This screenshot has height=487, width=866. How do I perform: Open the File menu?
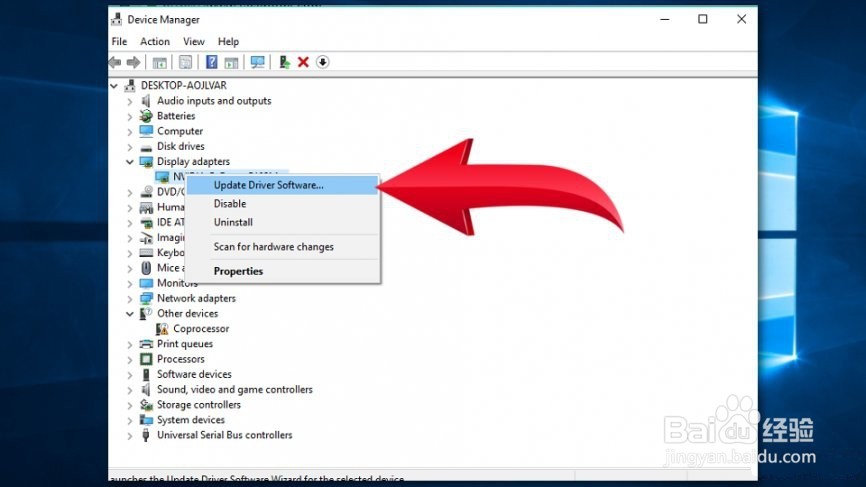pyautogui.click(x=119, y=41)
